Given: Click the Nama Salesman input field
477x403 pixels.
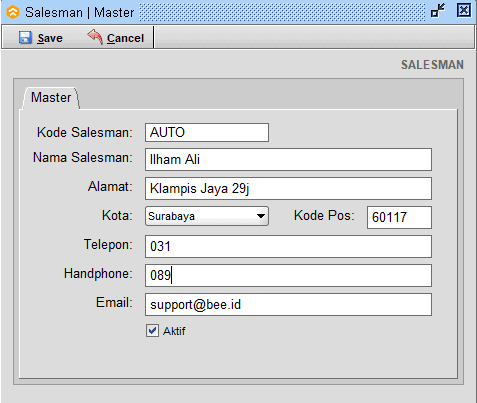Looking at the screenshot, I should (x=288, y=160).
